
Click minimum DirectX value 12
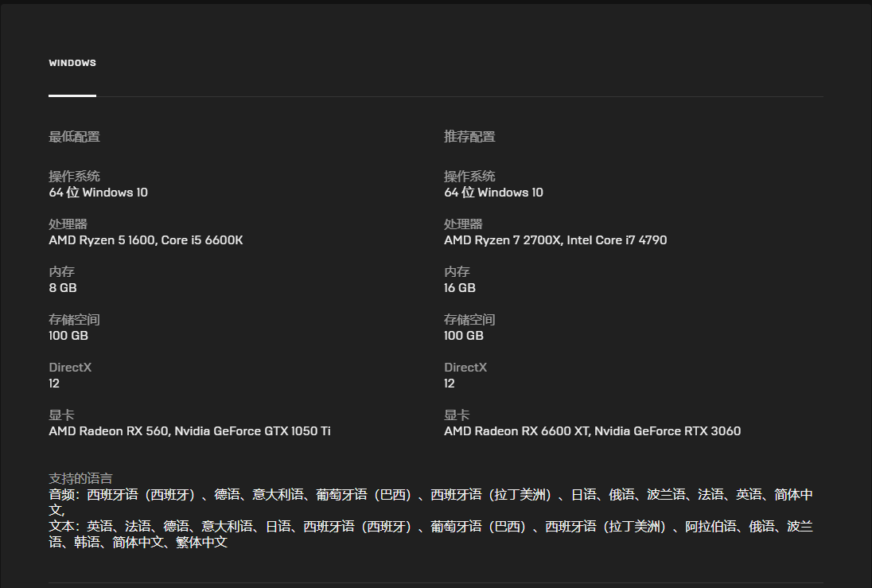pyautogui.click(x=54, y=384)
